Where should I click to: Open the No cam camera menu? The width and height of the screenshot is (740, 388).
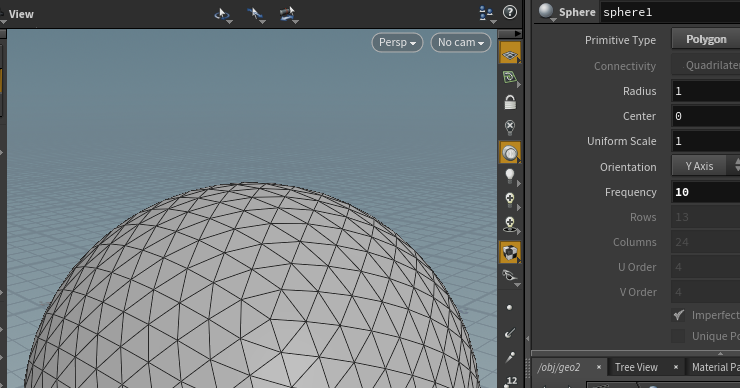461,42
